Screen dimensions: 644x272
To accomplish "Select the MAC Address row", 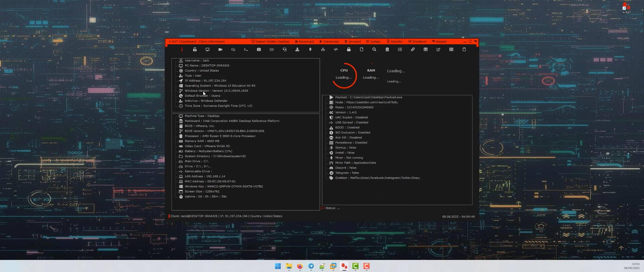I will 207,181.
